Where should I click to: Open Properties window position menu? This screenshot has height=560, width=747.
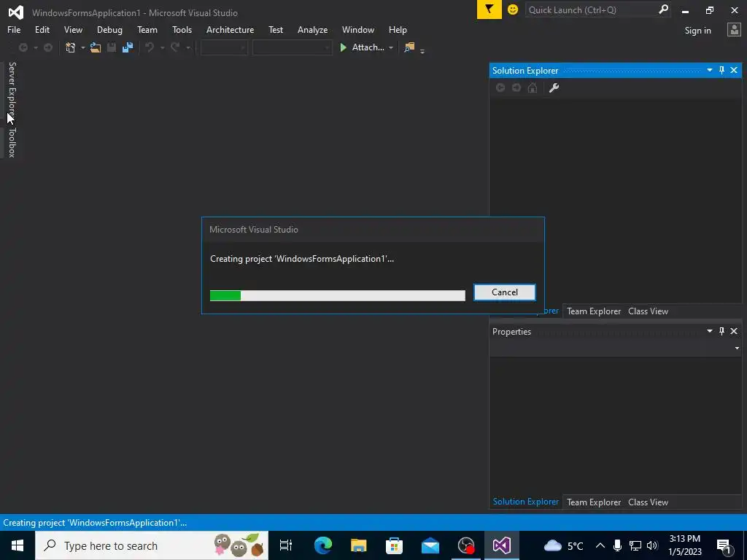click(709, 331)
